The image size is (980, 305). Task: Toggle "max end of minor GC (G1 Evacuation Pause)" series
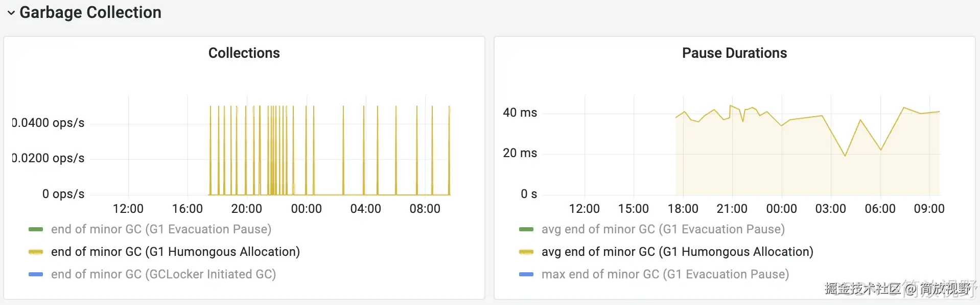tap(665, 274)
